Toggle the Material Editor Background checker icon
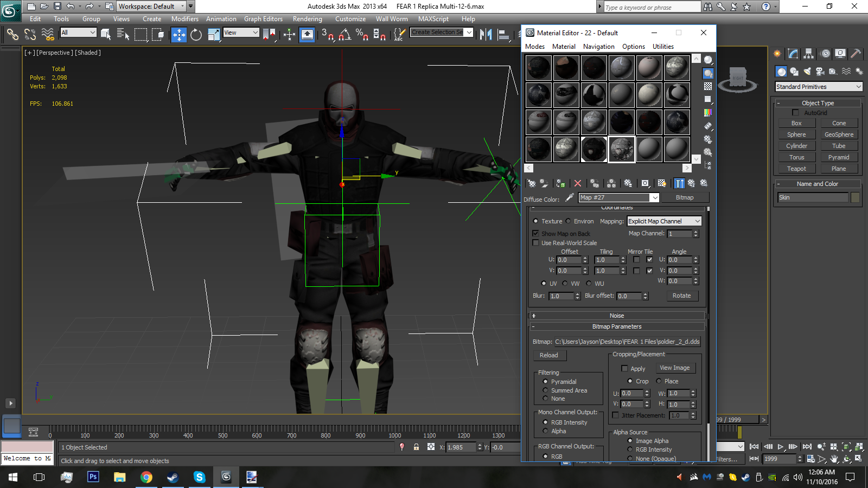 tap(708, 86)
